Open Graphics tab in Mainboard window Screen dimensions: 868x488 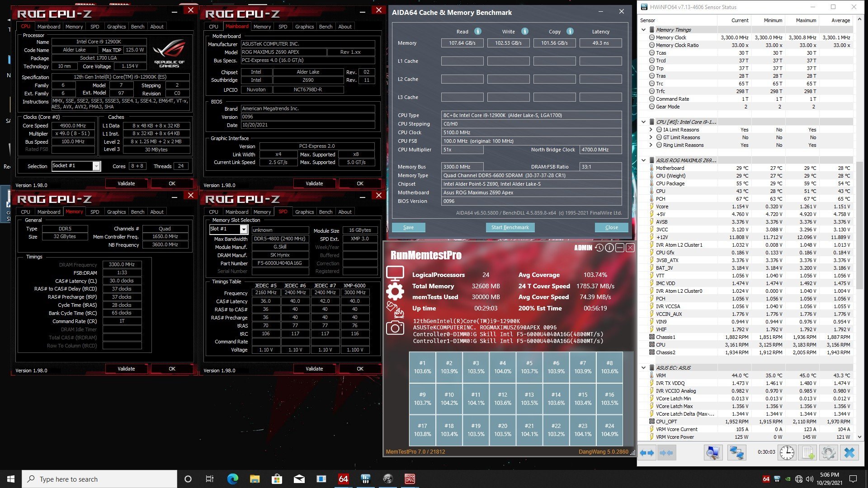coord(304,27)
